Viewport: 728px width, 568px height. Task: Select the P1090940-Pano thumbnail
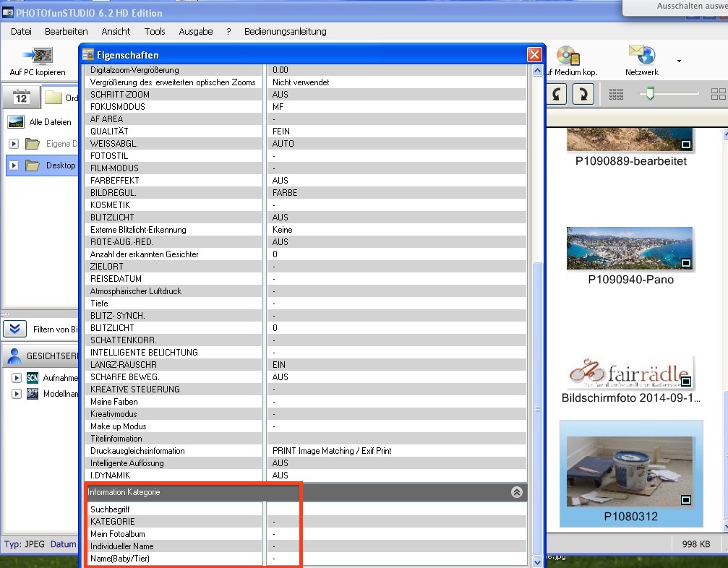628,249
